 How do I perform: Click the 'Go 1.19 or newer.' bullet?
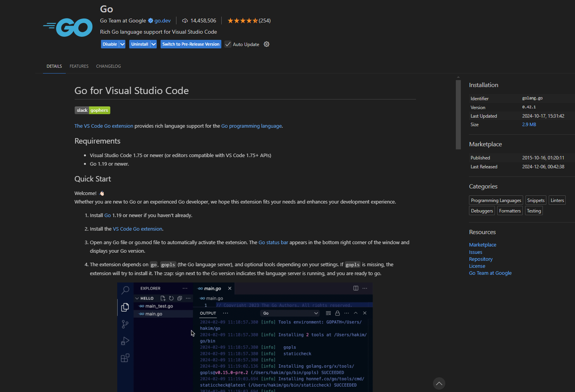[110, 164]
